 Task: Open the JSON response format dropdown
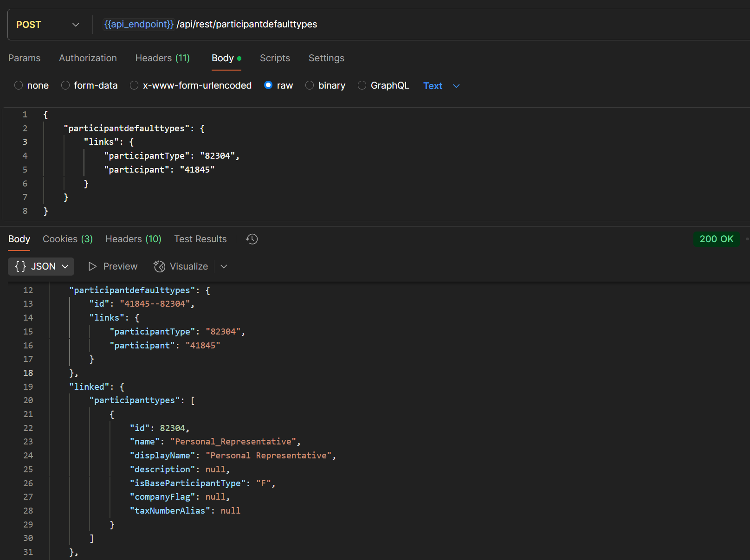pos(41,266)
